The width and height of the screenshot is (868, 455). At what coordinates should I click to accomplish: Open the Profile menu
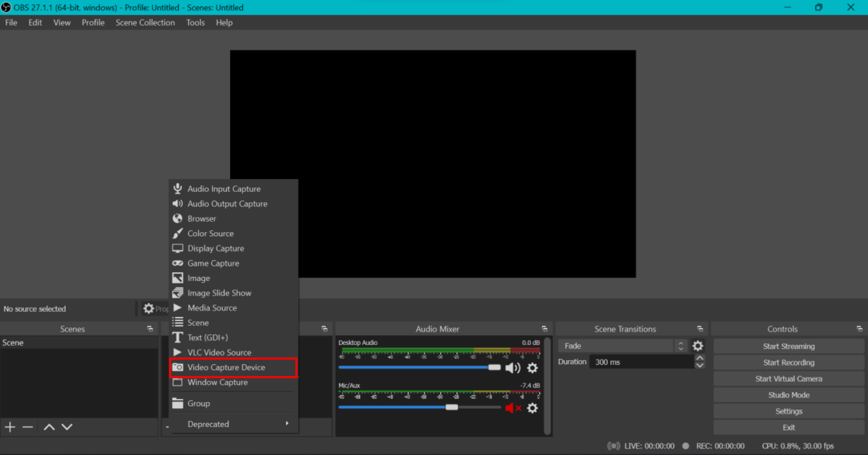(x=93, y=23)
